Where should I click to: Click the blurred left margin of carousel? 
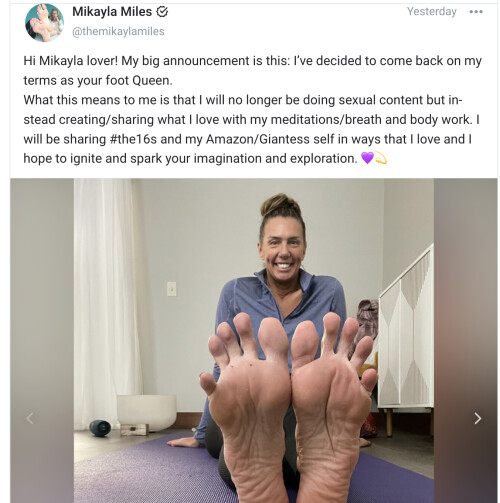pos(42,340)
